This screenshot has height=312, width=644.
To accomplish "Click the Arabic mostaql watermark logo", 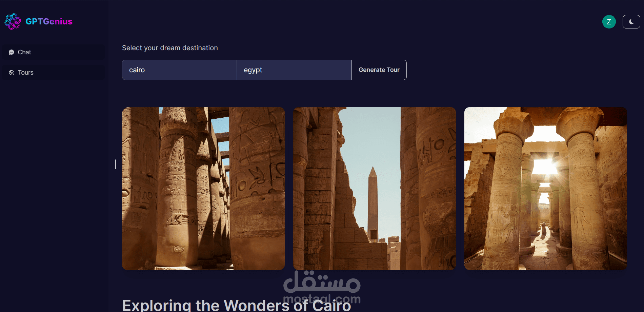I will tap(322, 282).
